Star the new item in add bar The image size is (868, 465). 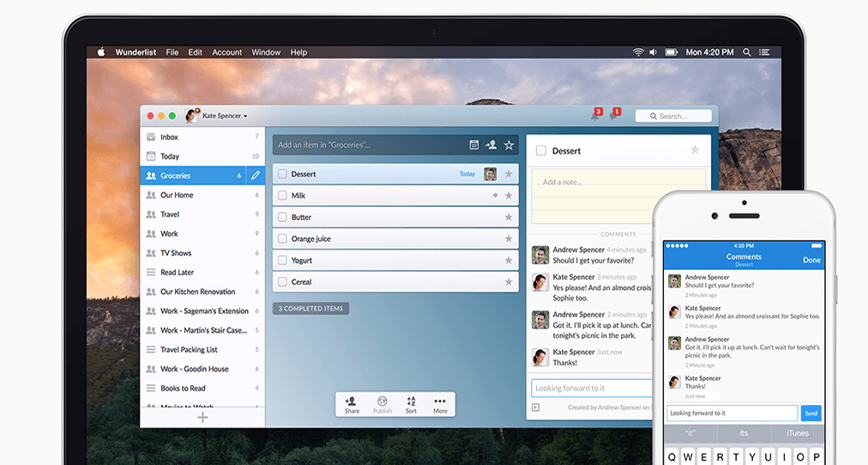pos(509,145)
